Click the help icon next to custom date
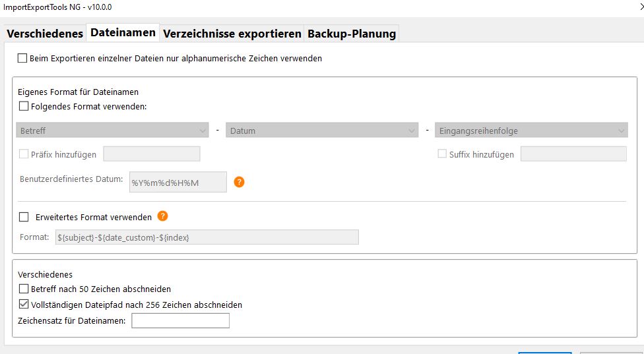The height and width of the screenshot is (354, 644). pos(240,182)
